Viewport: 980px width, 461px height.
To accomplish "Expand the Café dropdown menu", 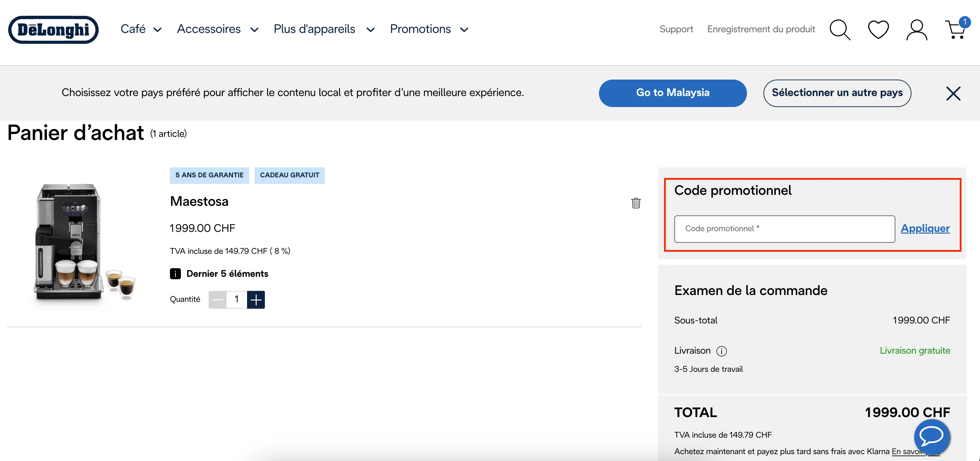I will coord(141,29).
